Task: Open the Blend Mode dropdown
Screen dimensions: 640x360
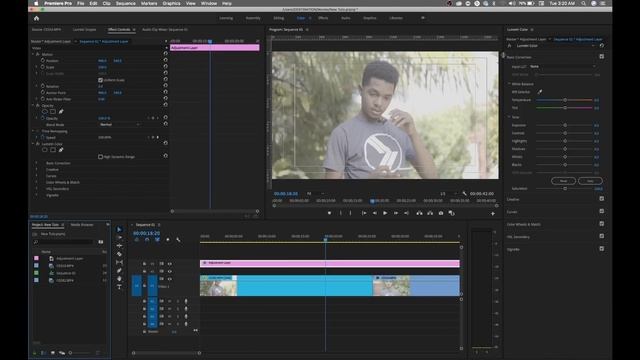Action: [x=120, y=124]
